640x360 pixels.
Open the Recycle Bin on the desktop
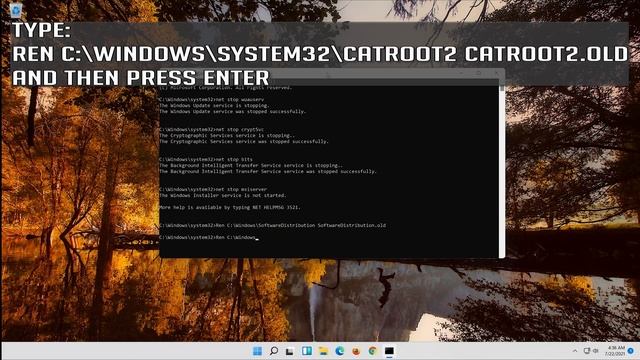[15, 11]
